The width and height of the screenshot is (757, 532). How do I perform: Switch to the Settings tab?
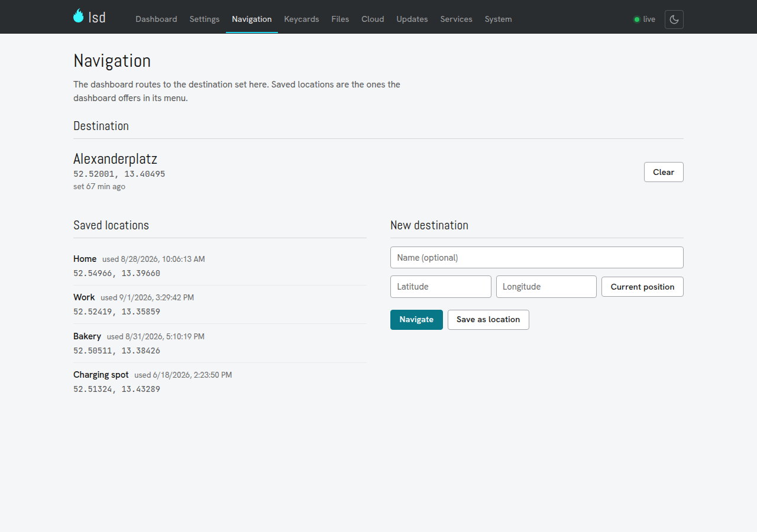click(205, 19)
